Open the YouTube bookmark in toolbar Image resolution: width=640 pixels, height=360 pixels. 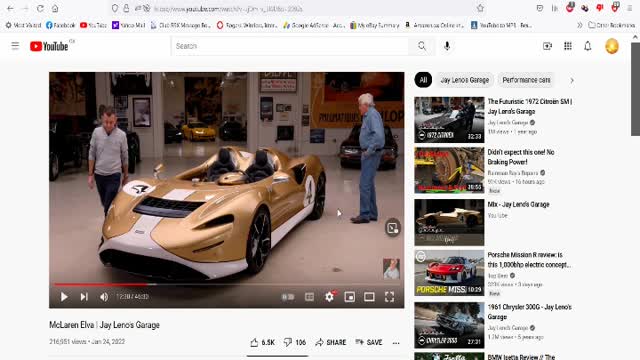point(93,25)
